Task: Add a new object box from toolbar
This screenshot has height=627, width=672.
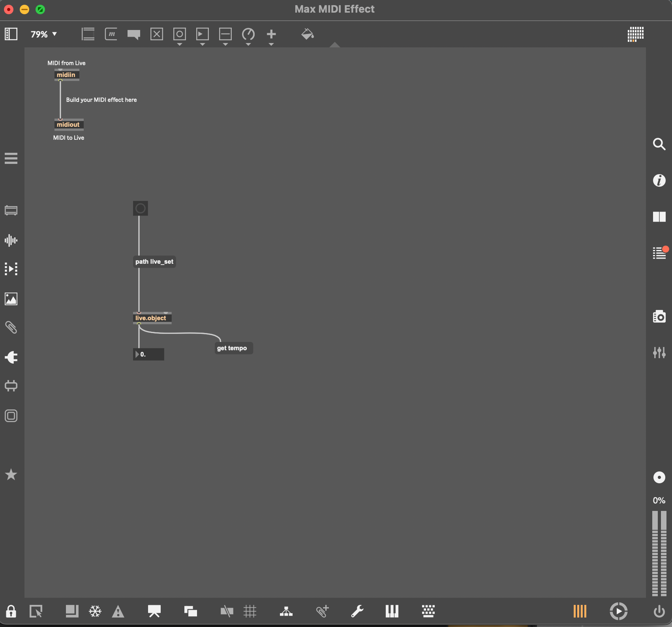Action: [88, 34]
